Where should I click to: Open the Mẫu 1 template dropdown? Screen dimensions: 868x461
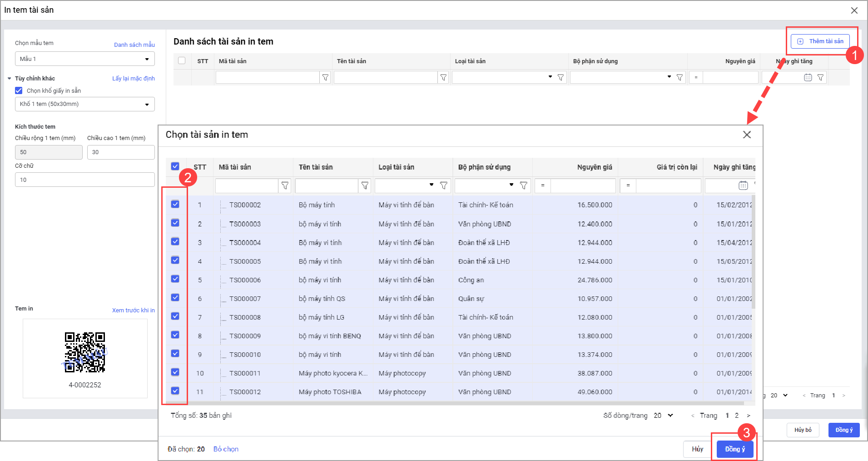84,59
